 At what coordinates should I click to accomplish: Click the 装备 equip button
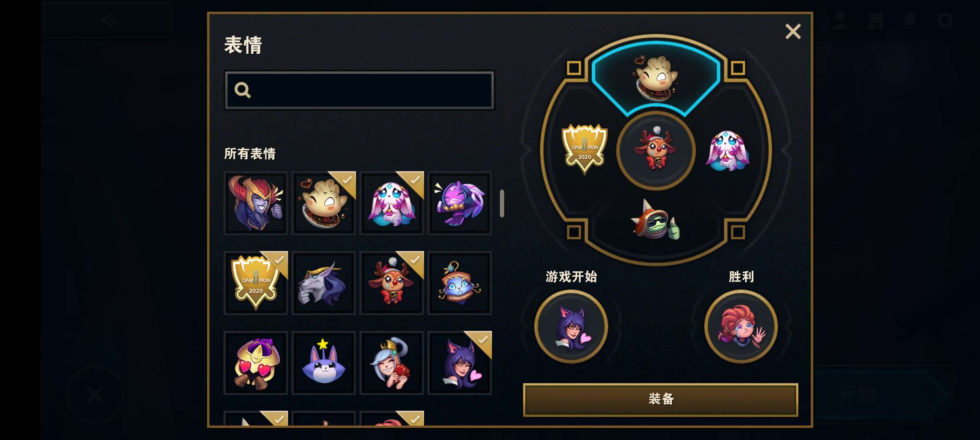pyautogui.click(x=661, y=399)
